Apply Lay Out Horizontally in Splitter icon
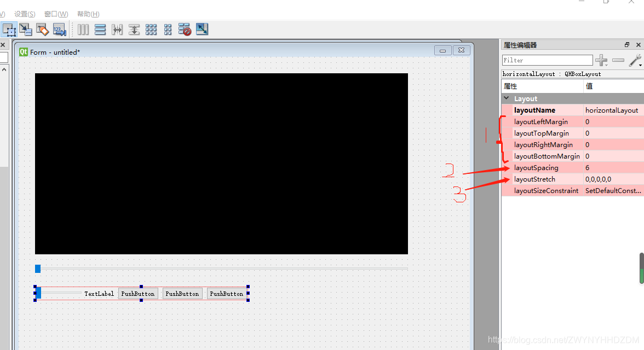The height and width of the screenshot is (350, 644). (x=117, y=30)
